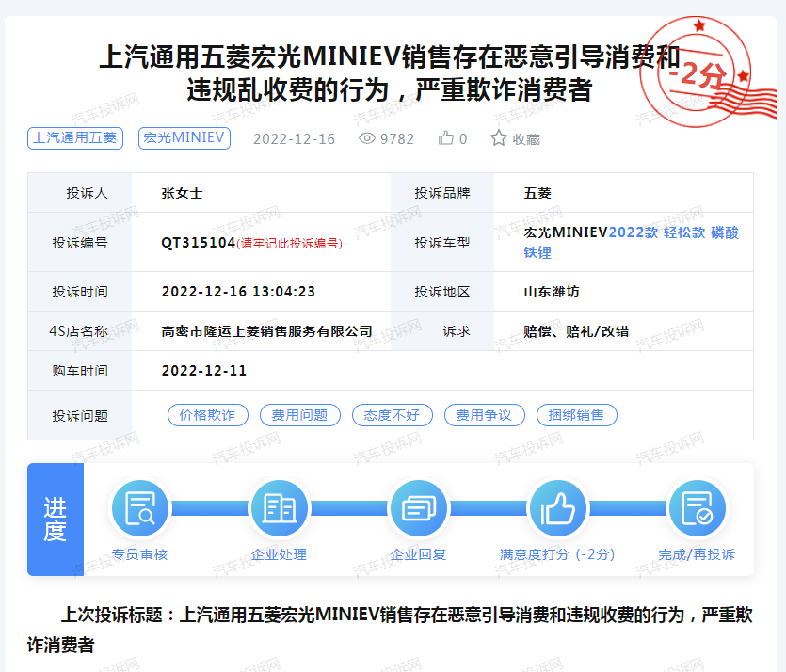Click the blue 进度 progress label

[x=56, y=520]
